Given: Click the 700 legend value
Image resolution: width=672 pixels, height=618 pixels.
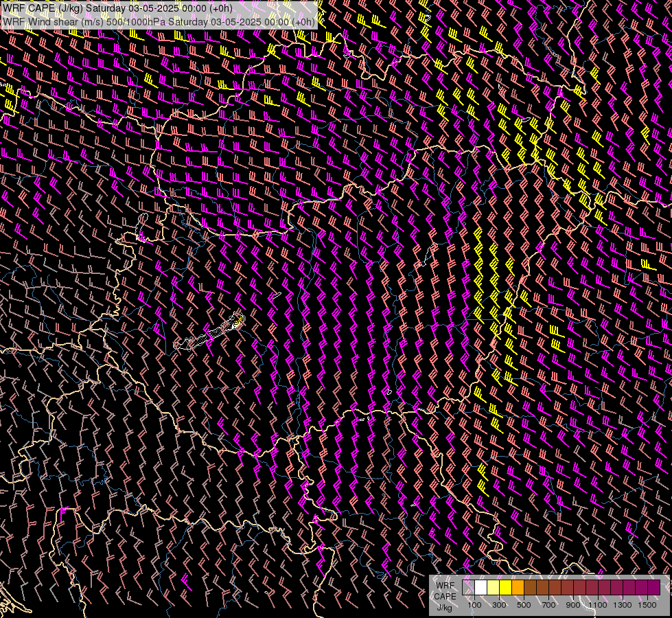Looking at the screenshot, I should 548,605.
